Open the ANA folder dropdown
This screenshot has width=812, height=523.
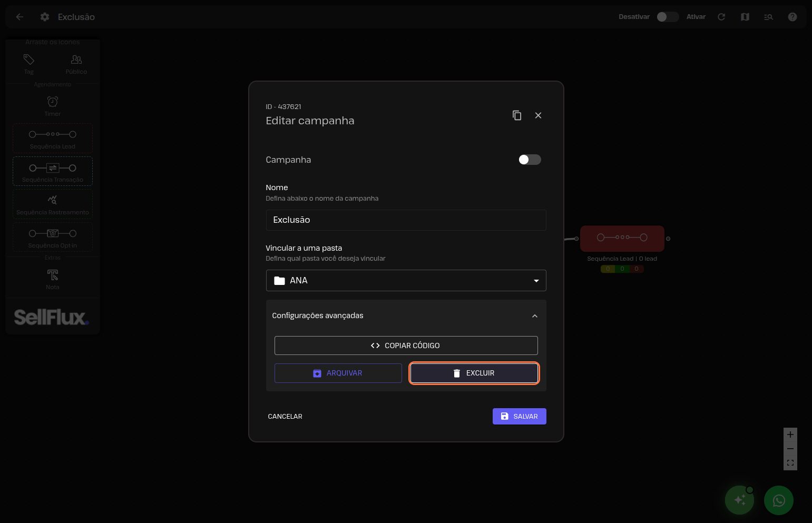coord(406,281)
